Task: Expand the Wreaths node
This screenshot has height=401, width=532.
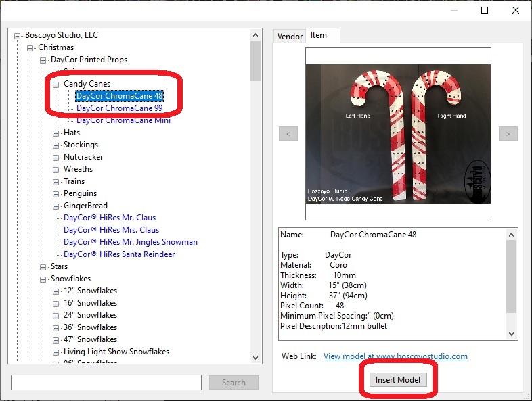Action: pyautogui.click(x=56, y=170)
